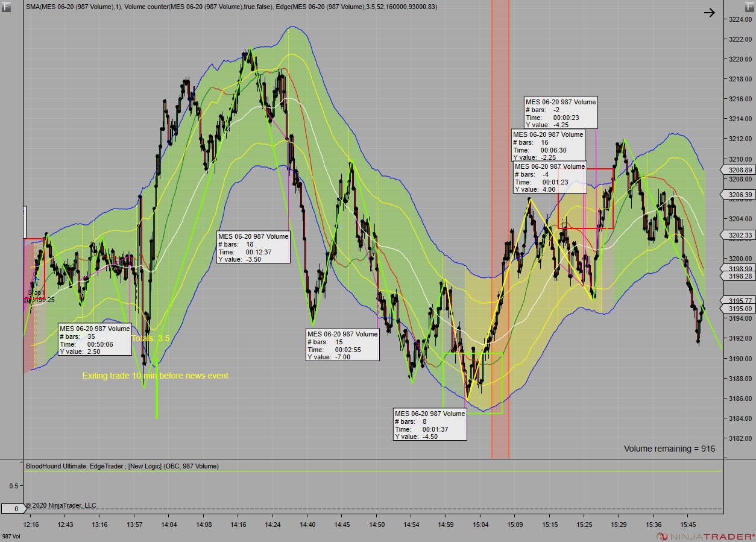The height and width of the screenshot is (542, 756).
Task: Click the '© 2020 NinjaTrader, LLC' text
Action: pos(60,505)
